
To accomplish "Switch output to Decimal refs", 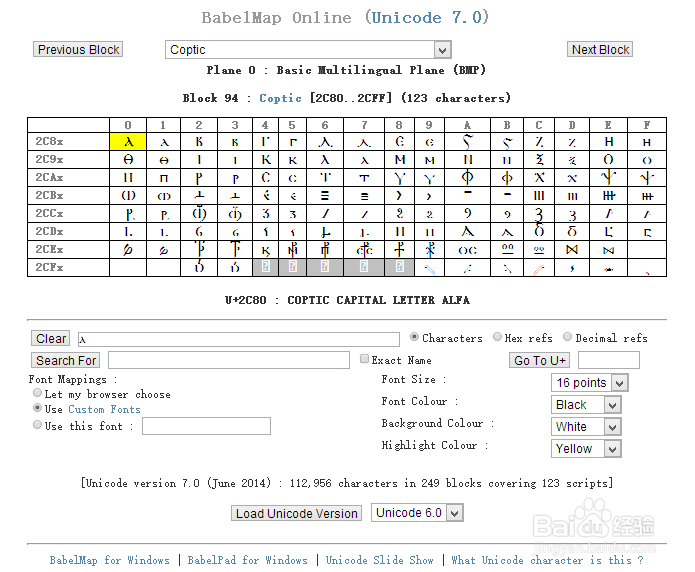I will tap(567, 337).
